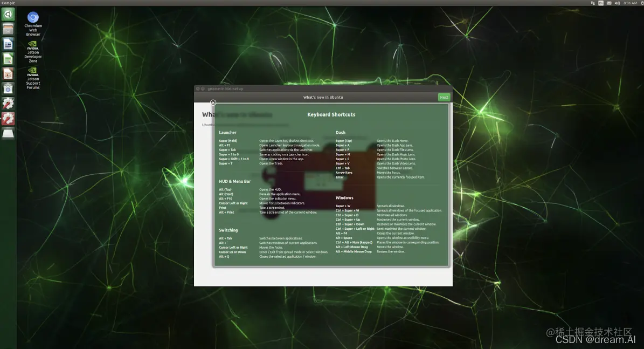Click the "Launcher" section heading
644x349 pixels.
[227, 132]
